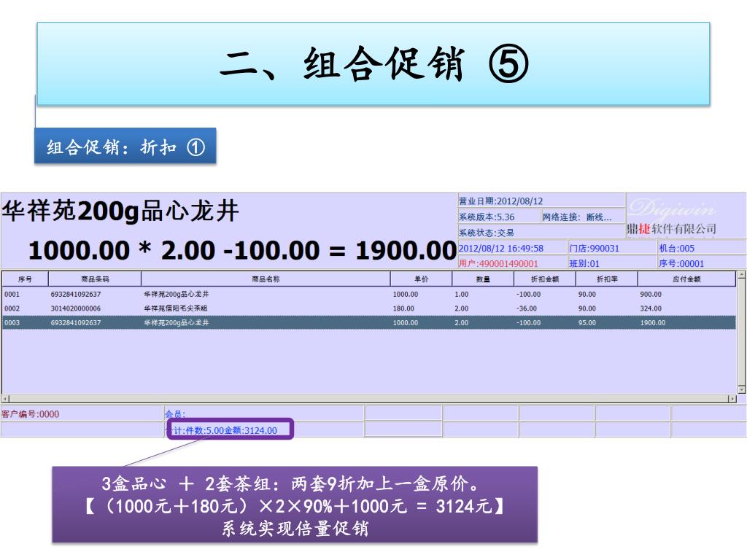Click the 班别:01 field
The height and width of the screenshot is (560, 747).
[612, 263]
